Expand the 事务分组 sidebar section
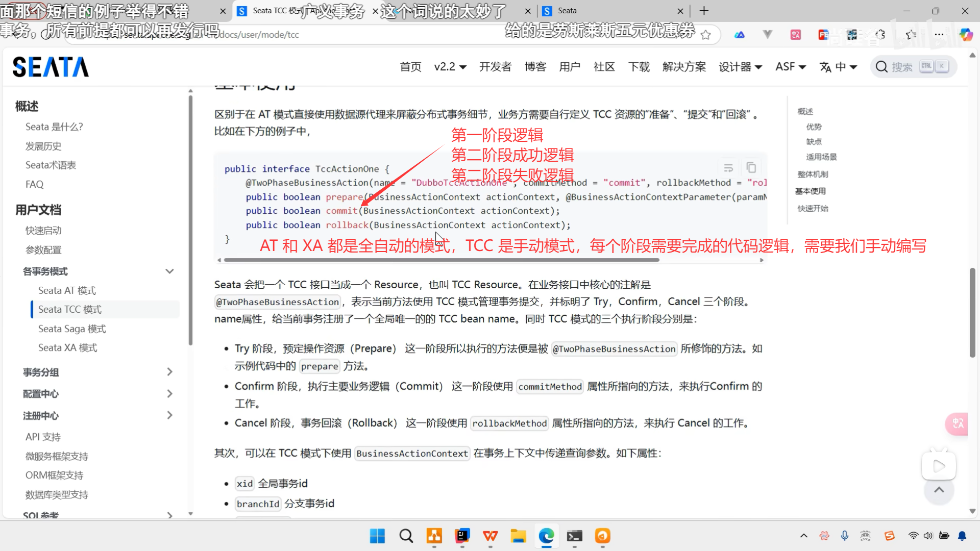Viewport: 980px width, 551px height. tap(170, 372)
